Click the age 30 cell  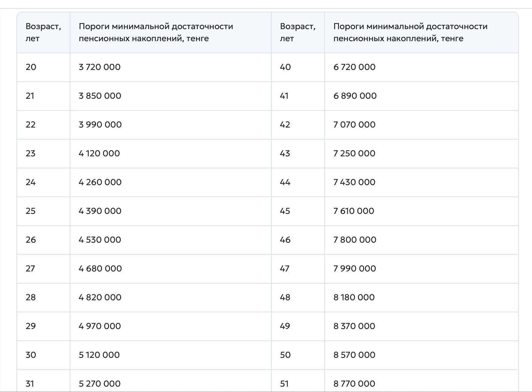(30, 355)
